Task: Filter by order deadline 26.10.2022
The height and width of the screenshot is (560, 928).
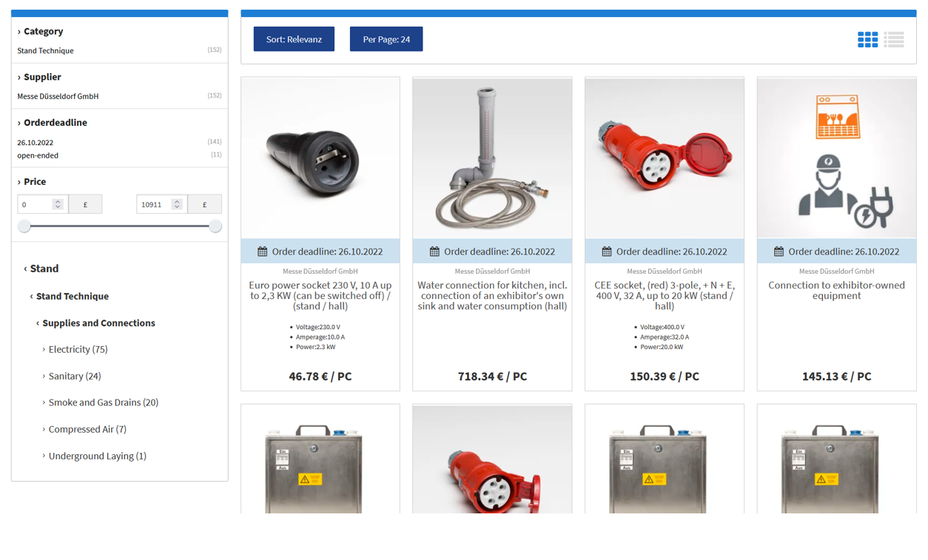Action: pyautogui.click(x=36, y=143)
